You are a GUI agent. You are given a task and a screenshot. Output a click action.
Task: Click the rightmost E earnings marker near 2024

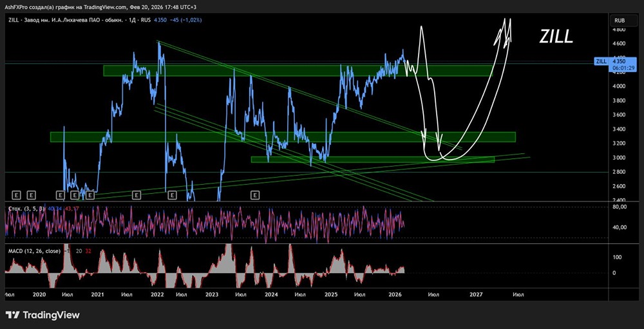(255, 194)
